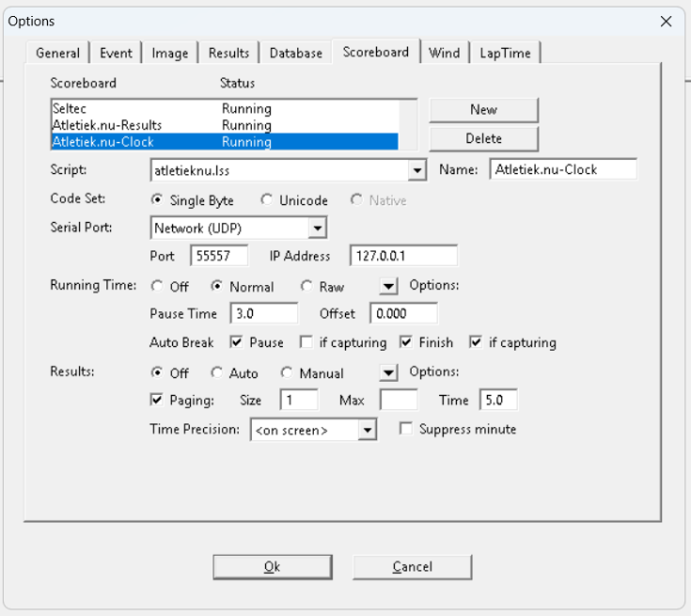Image resolution: width=691 pixels, height=616 pixels.
Task: Switch to the Wind tab
Action: click(x=445, y=53)
